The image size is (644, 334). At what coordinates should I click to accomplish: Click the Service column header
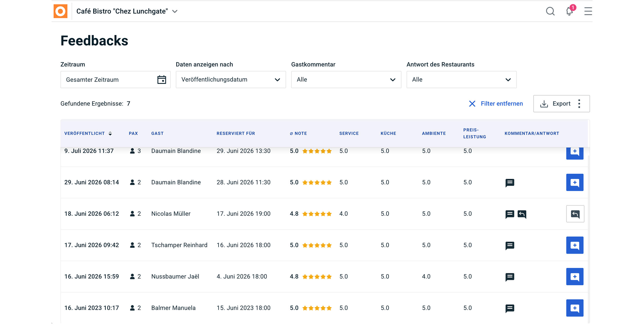349,133
